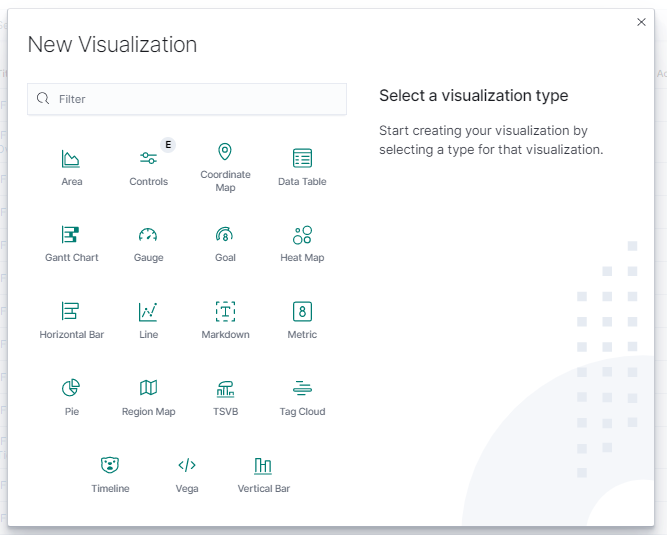Click the "Region Map" label
667x535 pixels.
point(148,412)
